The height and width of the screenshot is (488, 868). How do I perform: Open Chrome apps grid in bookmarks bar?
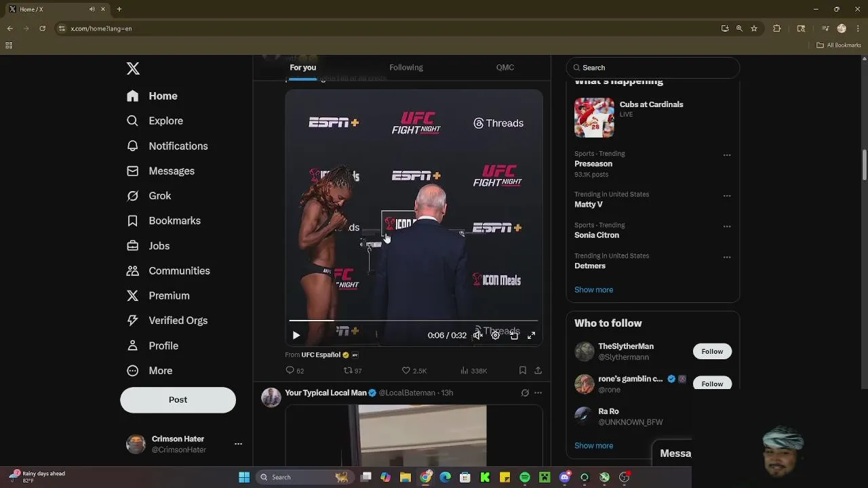pyautogui.click(x=9, y=45)
